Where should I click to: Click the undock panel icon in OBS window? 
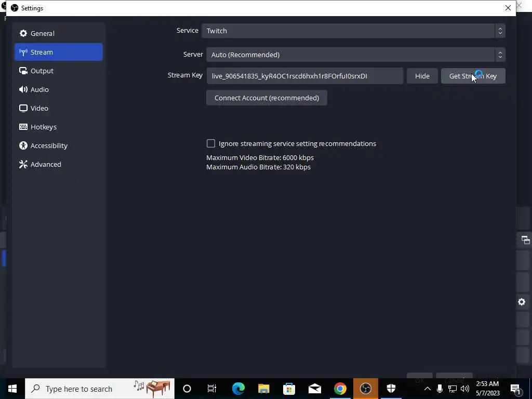pos(526,240)
